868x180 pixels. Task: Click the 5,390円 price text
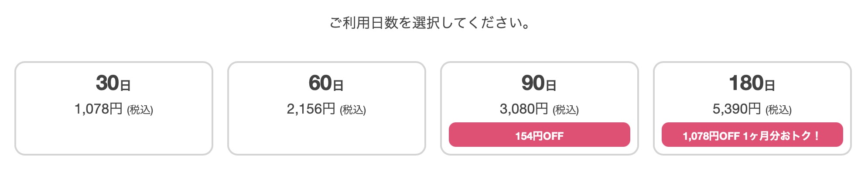736,109
